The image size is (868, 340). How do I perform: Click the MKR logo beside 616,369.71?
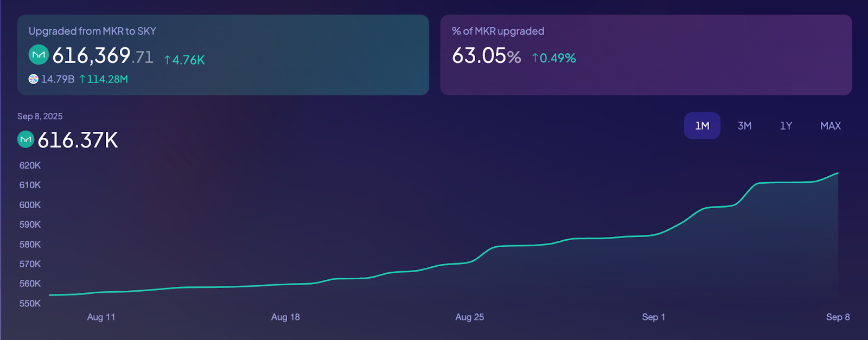[39, 55]
